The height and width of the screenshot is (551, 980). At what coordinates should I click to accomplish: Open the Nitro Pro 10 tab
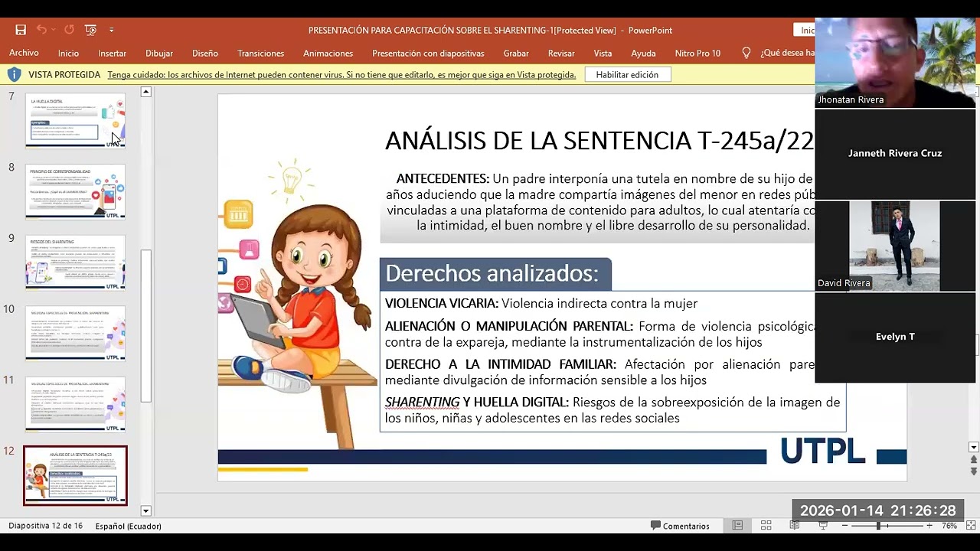coord(697,53)
